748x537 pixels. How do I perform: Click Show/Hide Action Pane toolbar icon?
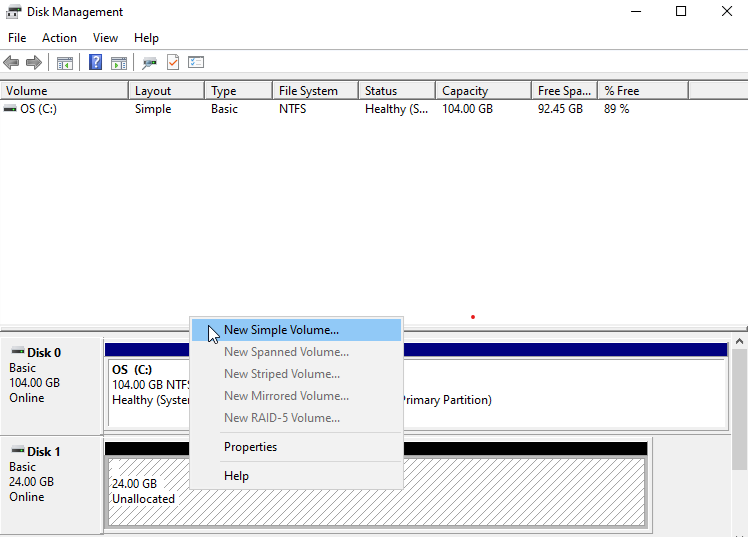[x=119, y=63]
